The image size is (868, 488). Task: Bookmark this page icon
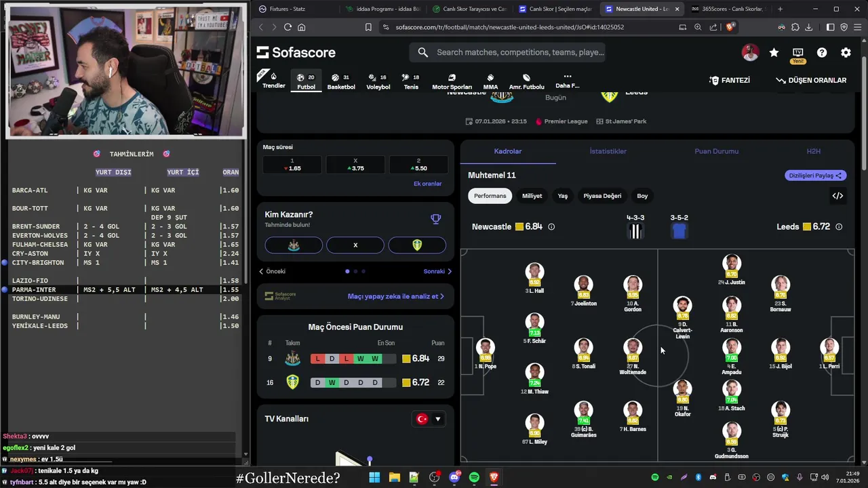(368, 27)
